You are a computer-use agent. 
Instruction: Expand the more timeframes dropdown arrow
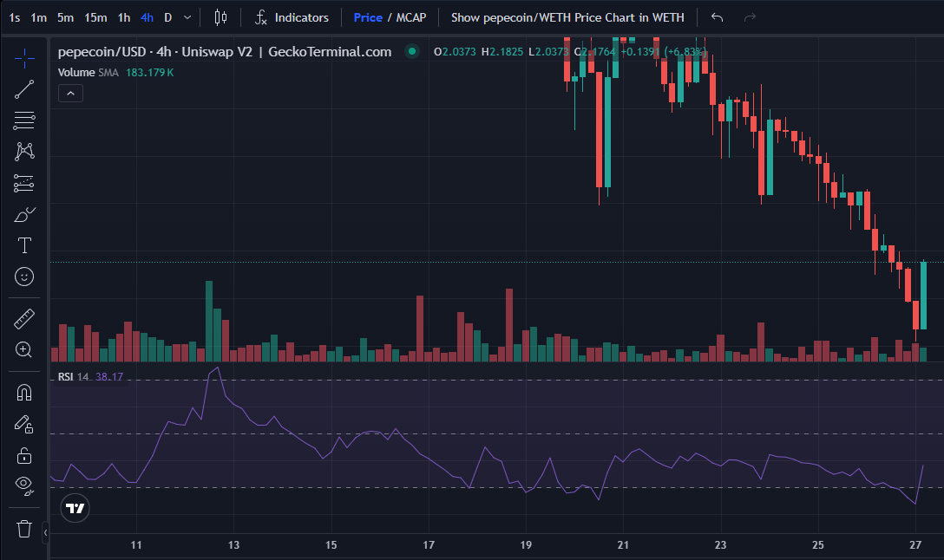coord(187,17)
